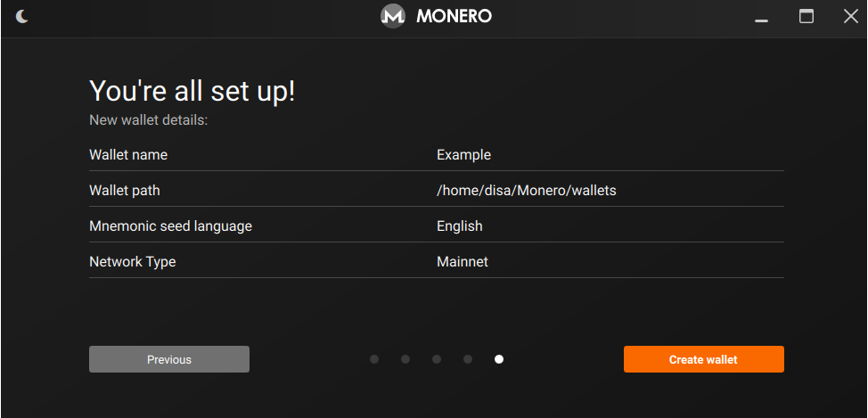Go back with the Previous button

tap(169, 359)
